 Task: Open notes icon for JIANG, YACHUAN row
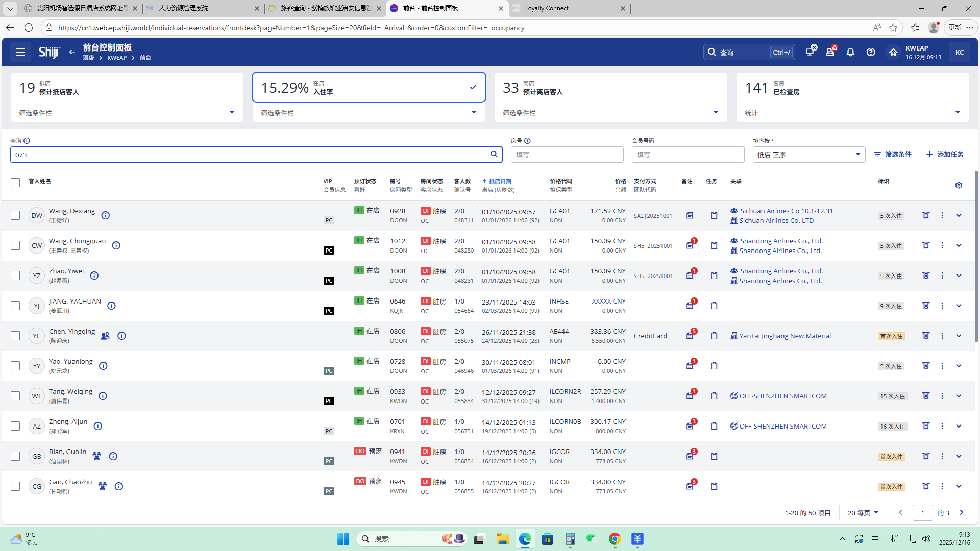(690, 306)
